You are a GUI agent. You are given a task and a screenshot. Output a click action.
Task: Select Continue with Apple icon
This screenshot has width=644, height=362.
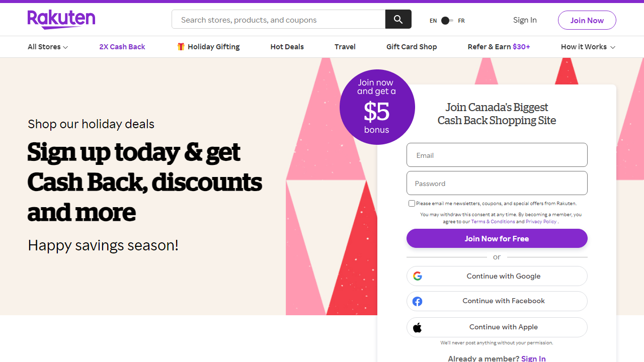[x=417, y=327]
